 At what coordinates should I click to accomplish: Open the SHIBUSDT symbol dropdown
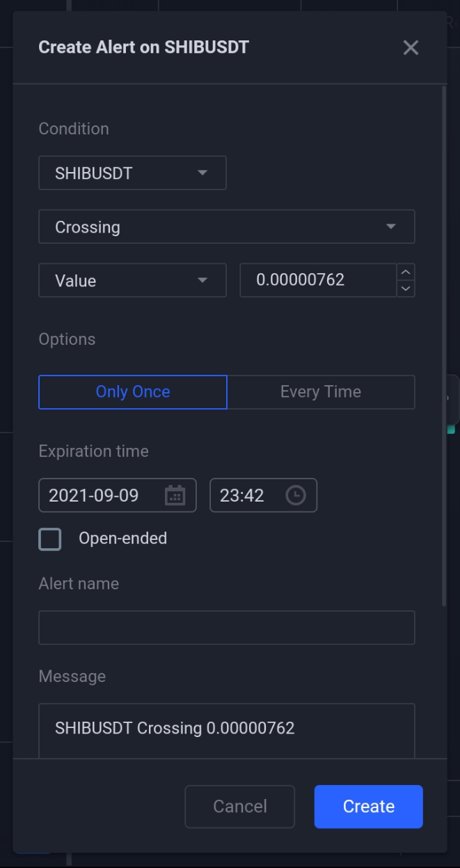pos(132,173)
